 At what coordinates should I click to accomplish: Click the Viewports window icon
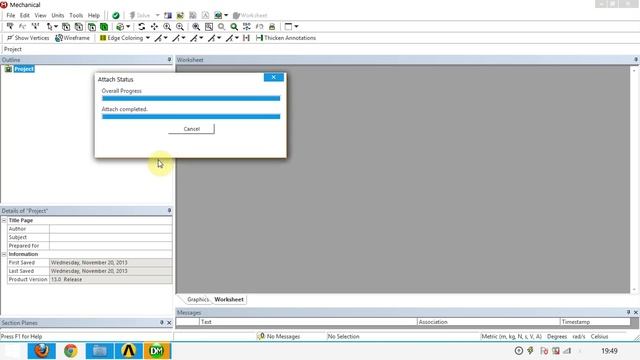(x=288, y=27)
